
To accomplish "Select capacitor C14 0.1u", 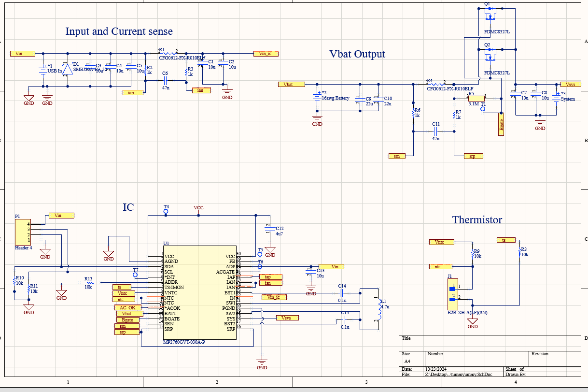I will [x=342, y=292].
